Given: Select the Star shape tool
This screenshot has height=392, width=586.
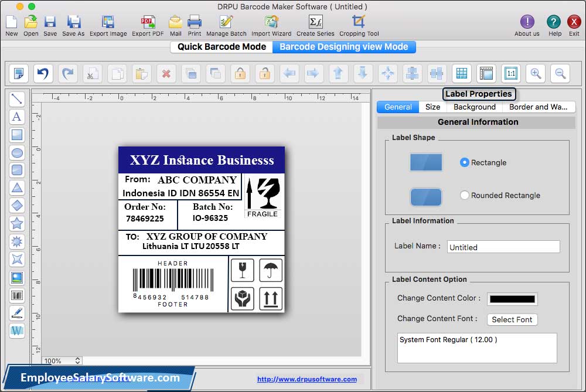Looking at the screenshot, I should (x=17, y=223).
